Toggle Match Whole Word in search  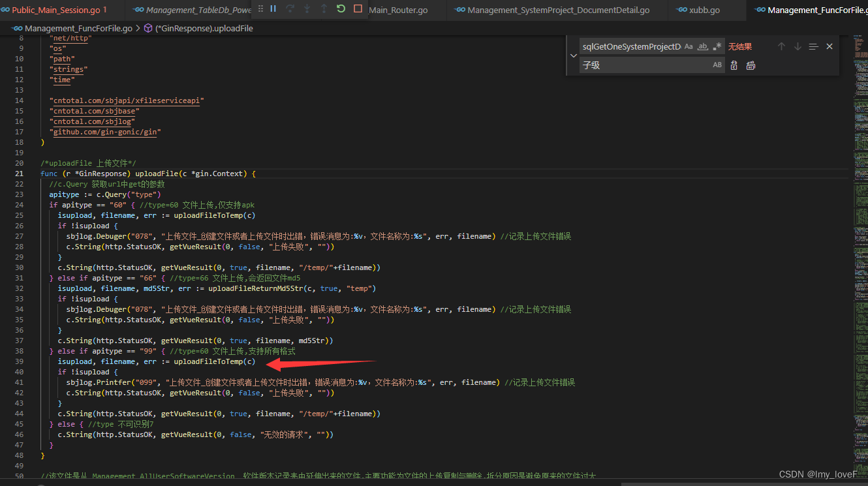click(x=703, y=46)
